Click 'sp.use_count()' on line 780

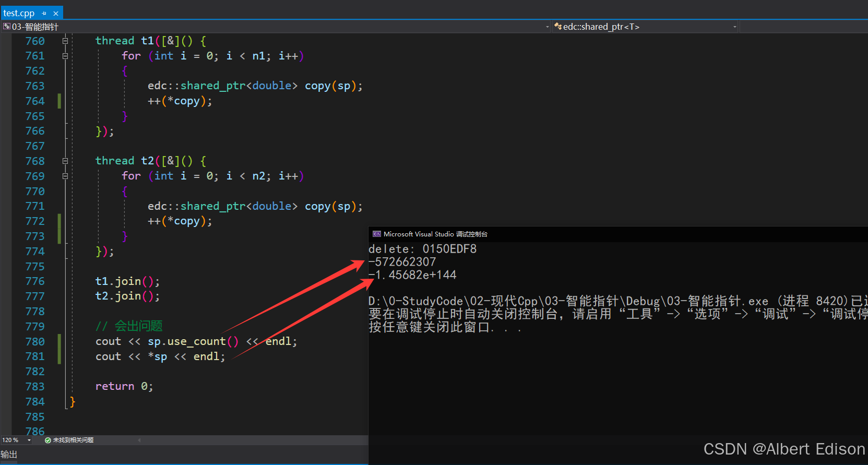tap(193, 342)
